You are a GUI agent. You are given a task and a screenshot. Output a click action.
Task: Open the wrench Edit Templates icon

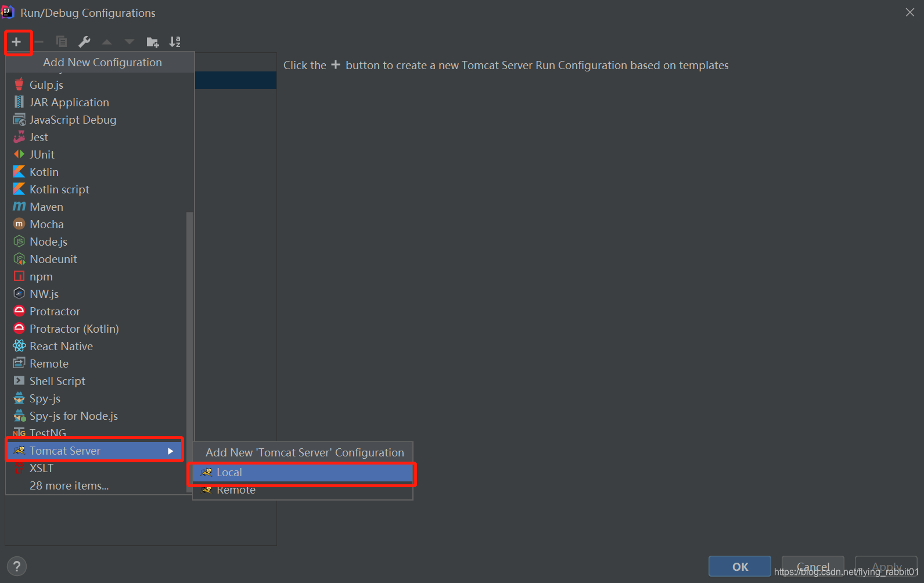point(84,42)
